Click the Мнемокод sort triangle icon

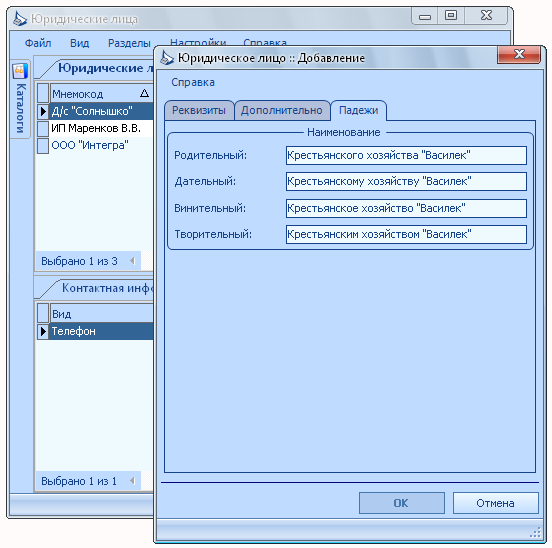pos(144,94)
